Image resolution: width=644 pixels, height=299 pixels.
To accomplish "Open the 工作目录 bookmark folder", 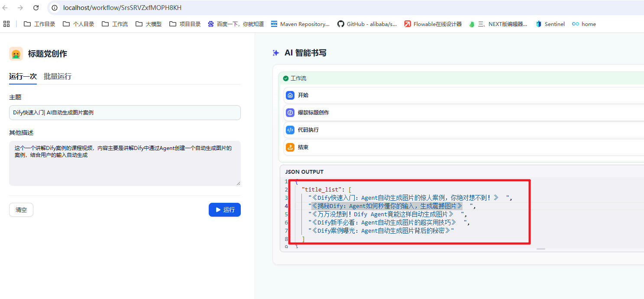I will (39, 24).
